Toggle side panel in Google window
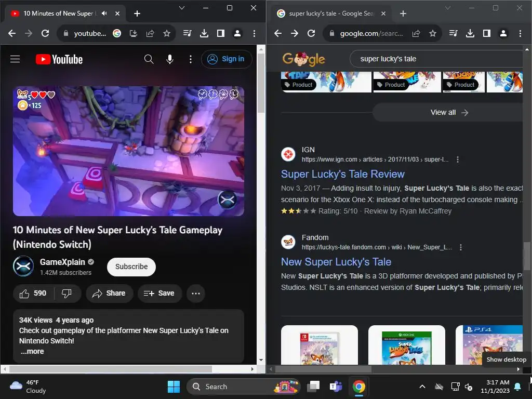 (486, 33)
